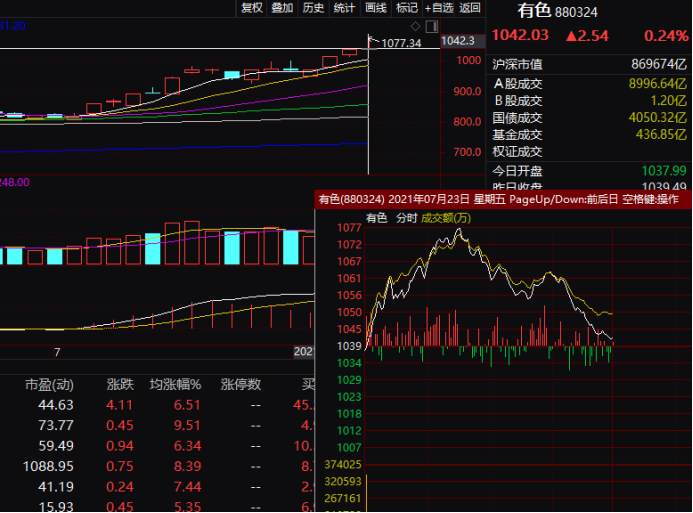Click the square icon beside the diamond
Image resolution: width=693 pixels, height=513 pixels.
431,25
